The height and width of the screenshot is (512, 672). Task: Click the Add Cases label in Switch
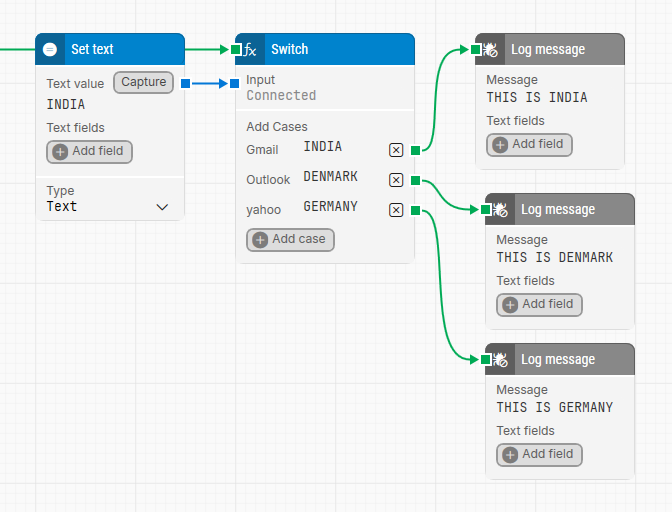coord(277,127)
